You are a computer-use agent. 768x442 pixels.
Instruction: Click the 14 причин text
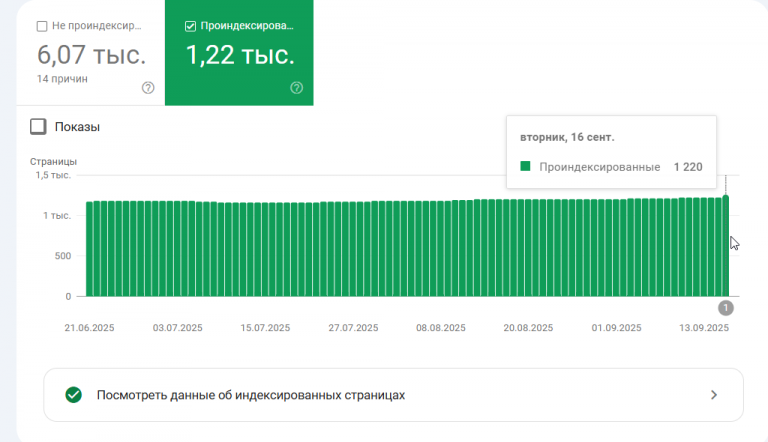pyautogui.click(x=62, y=79)
